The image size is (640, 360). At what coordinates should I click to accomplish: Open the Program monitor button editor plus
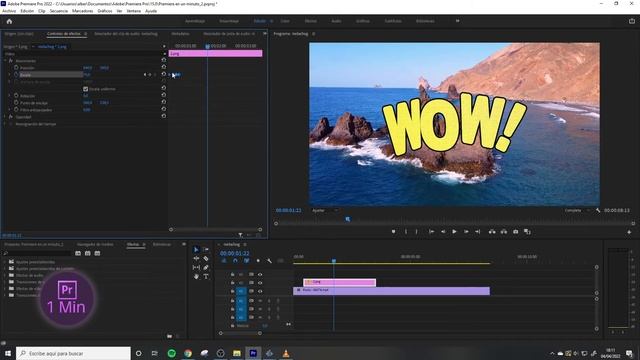629,232
